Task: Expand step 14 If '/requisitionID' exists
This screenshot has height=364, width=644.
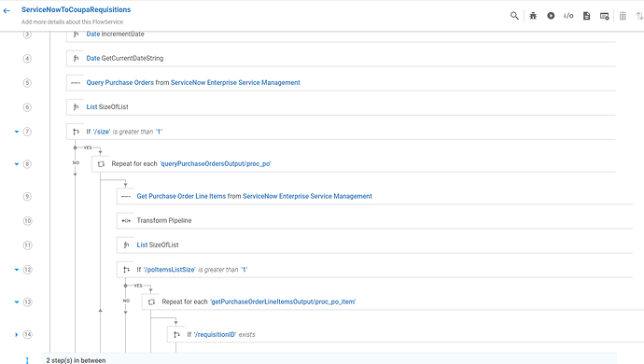Action: pos(17,335)
